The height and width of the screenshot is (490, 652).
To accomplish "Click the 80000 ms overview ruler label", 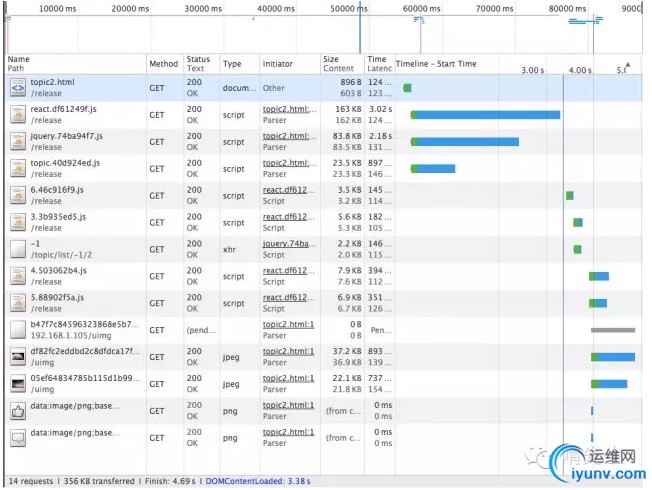I will click(567, 8).
